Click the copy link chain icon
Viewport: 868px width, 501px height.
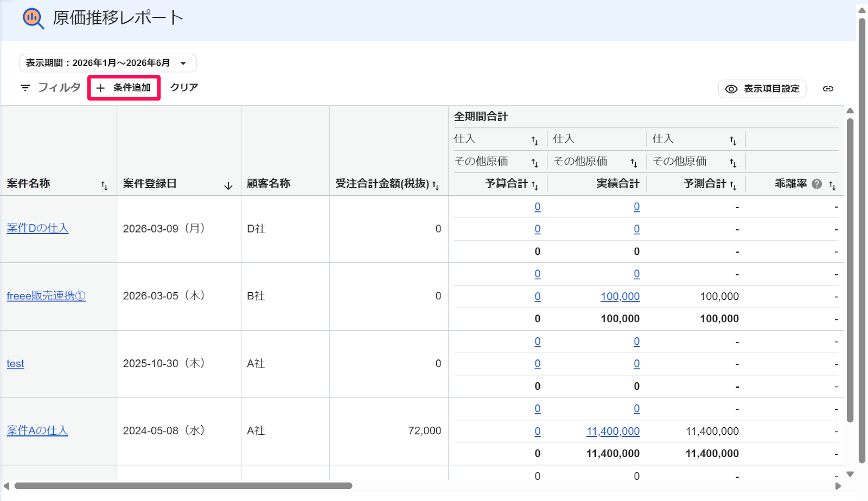click(828, 89)
